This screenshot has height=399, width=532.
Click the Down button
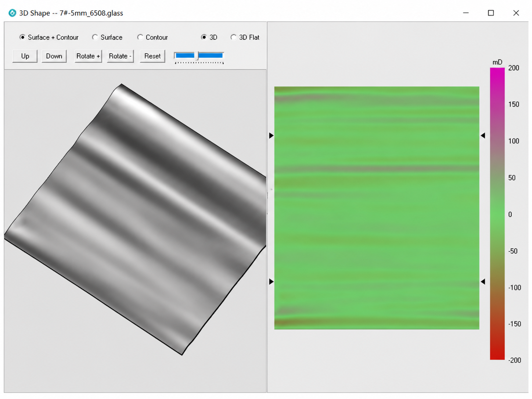54,56
